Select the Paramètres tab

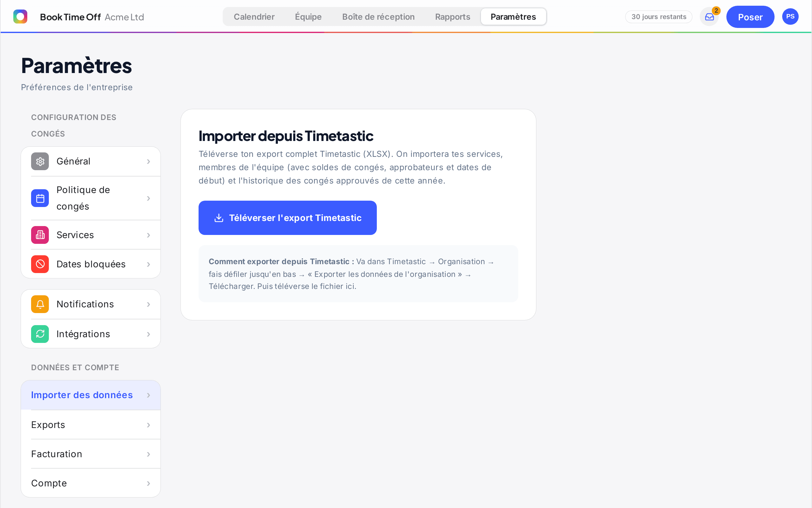(513, 17)
